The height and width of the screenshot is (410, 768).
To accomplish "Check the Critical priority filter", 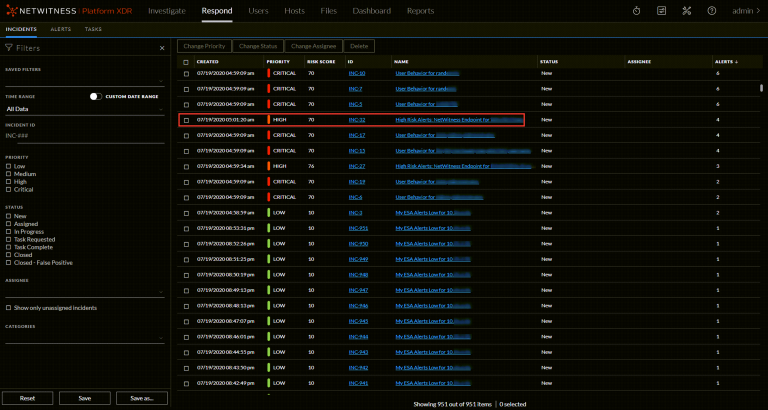I will [9, 190].
